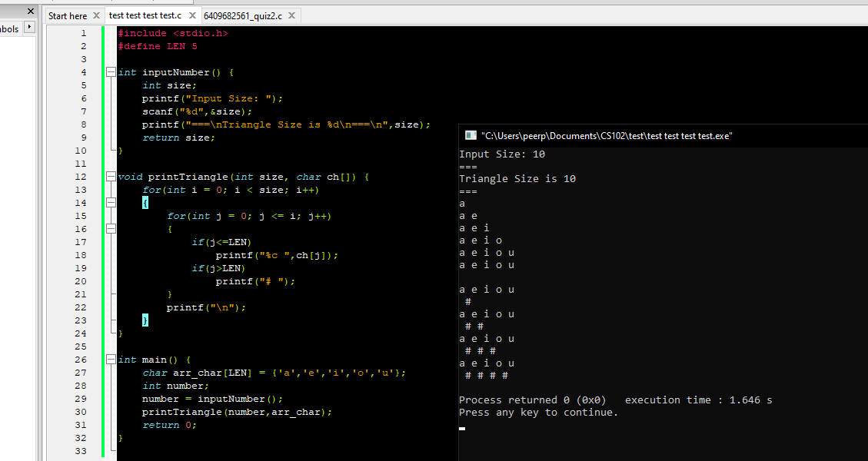The image size is (868, 461).
Task: Click the scanf("%d",&size) statement
Action: pyautogui.click(x=197, y=111)
